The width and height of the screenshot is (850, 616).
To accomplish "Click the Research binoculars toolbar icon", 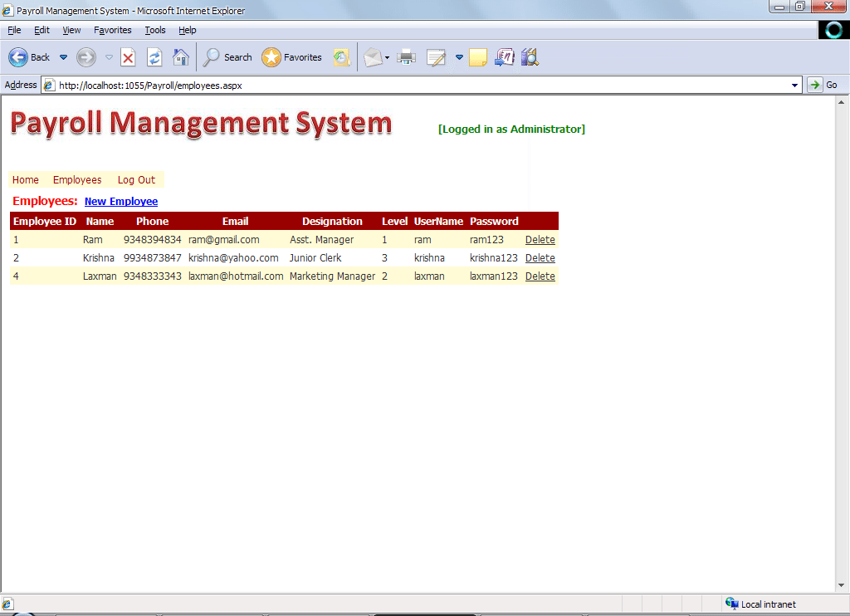I will click(530, 57).
